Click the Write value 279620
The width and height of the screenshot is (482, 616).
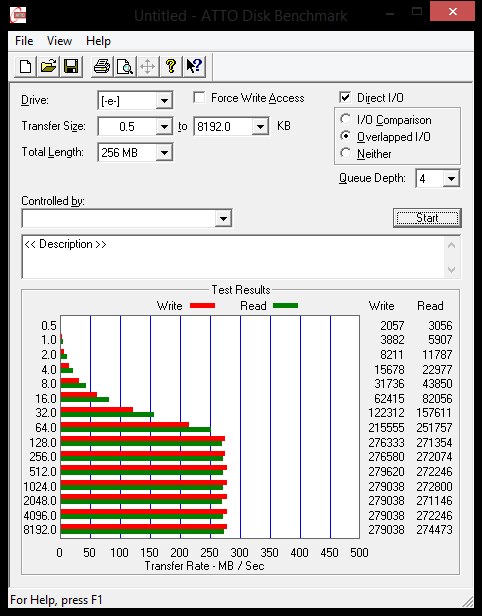(x=386, y=471)
